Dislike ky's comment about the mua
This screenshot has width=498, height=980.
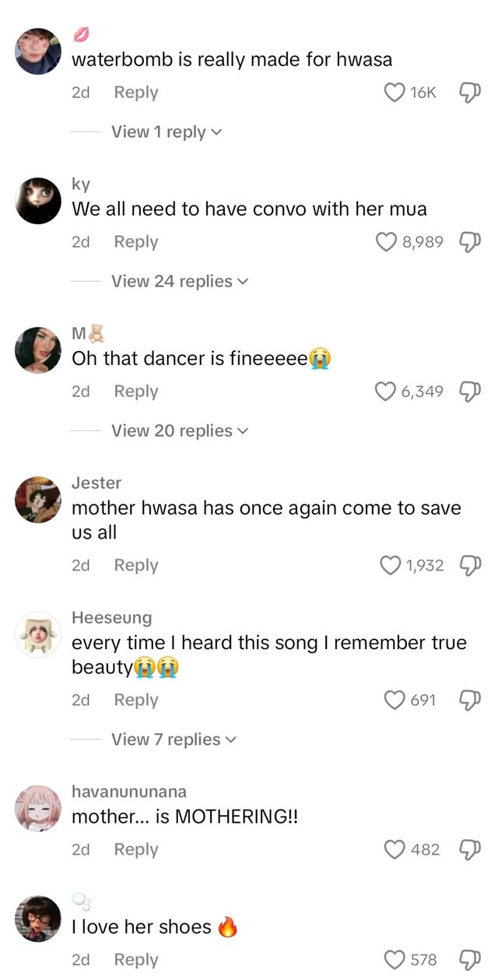tap(470, 242)
